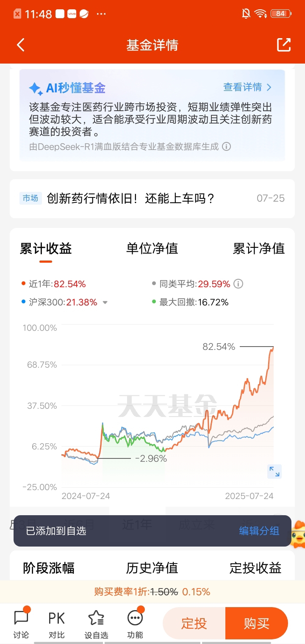Open the share icon in header
305x644 pixels.
tap(284, 44)
